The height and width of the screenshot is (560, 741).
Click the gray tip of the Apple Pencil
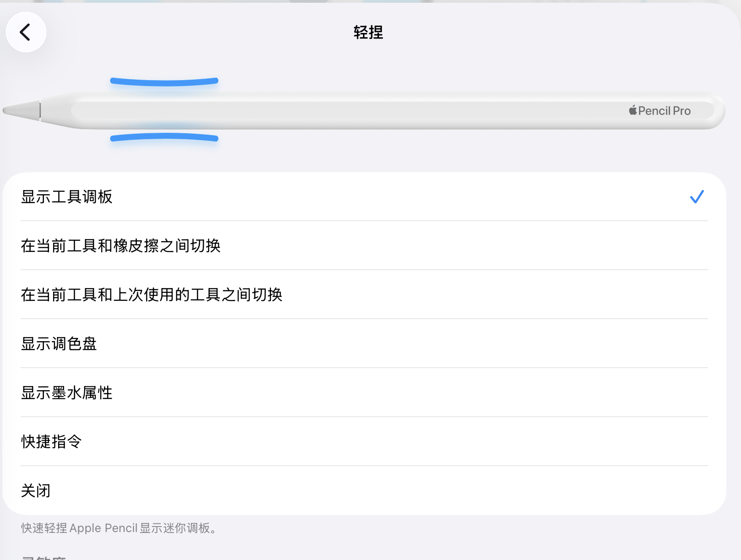coord(21,110)
